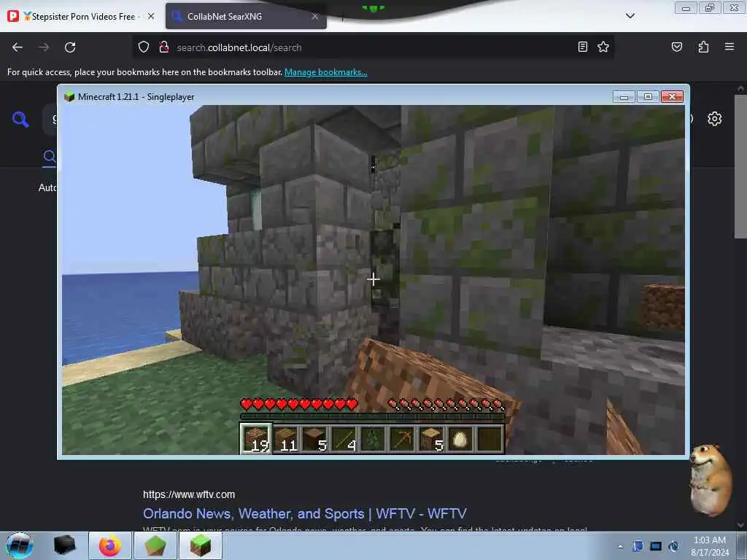Go back using the browser back arrow
Viewport: 747px width, 560px height.
18,47
